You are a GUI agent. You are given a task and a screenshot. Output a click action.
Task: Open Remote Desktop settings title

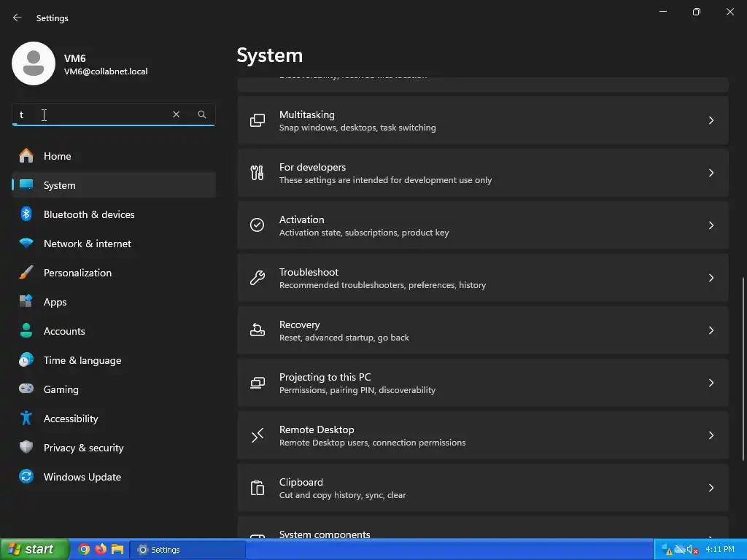[317, 429]
